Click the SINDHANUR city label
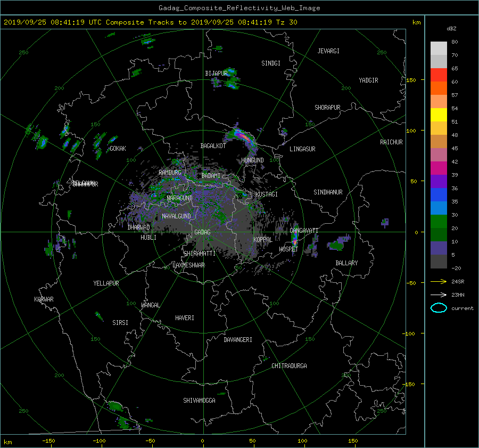The height and width of the screenshot is (448, 479). coord(328,192)
